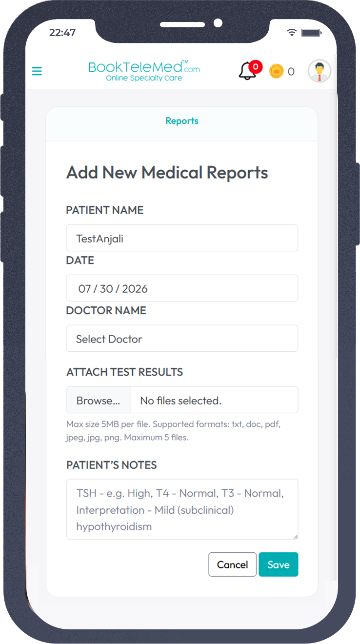Tap the red notification count badge

pyautogui.click(x=255, y=67)
